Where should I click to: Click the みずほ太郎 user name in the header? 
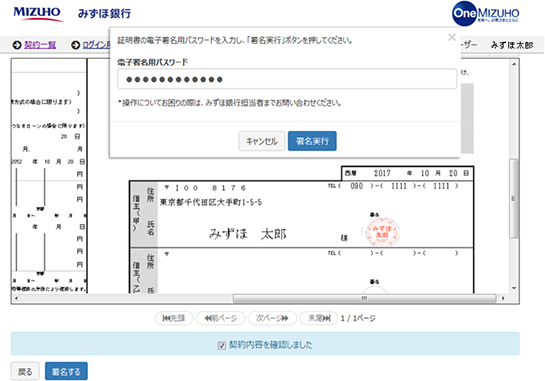512,45
